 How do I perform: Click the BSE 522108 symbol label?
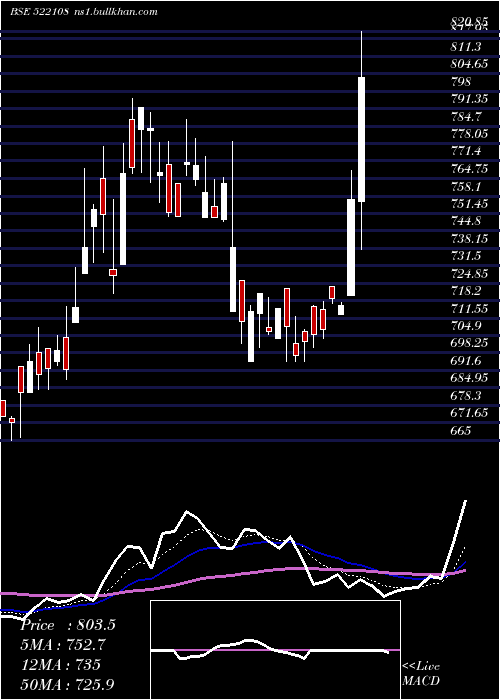pos(39,12)
